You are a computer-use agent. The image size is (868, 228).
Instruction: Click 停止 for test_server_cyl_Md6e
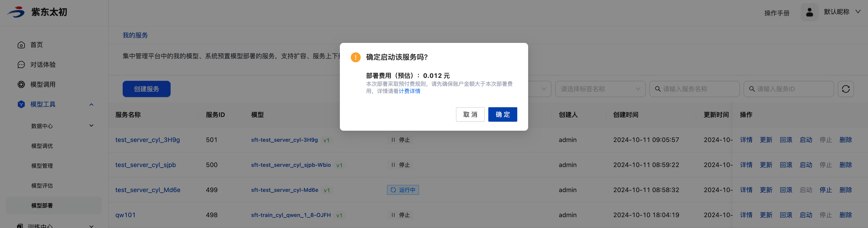point(825,190)
